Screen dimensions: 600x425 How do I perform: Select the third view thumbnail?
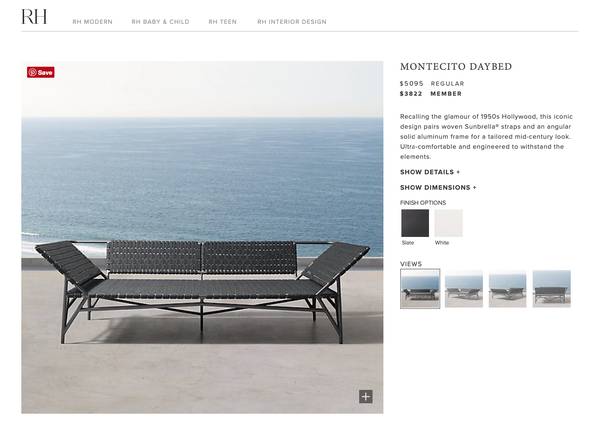click(507, 289)
